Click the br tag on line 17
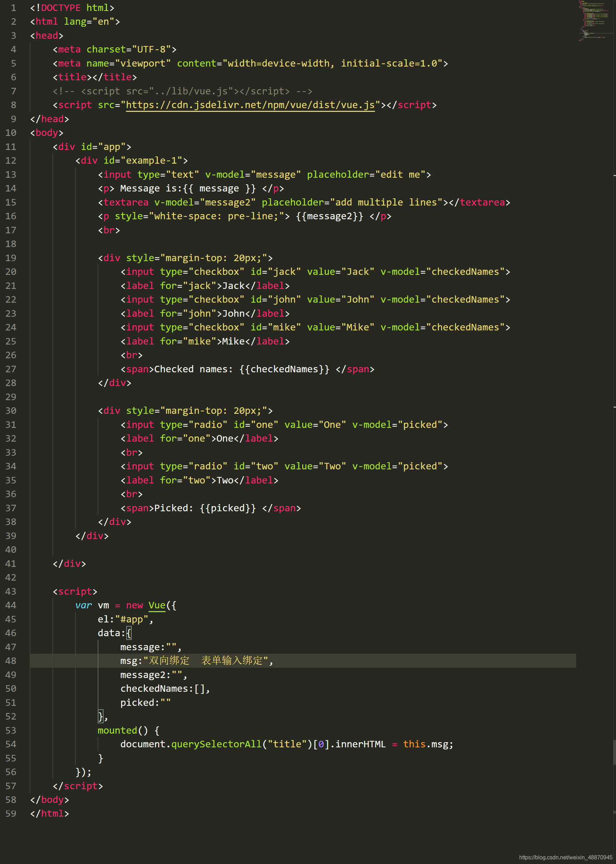The height and width of the screenshot is (864, 616). click(x=109, y=230)
